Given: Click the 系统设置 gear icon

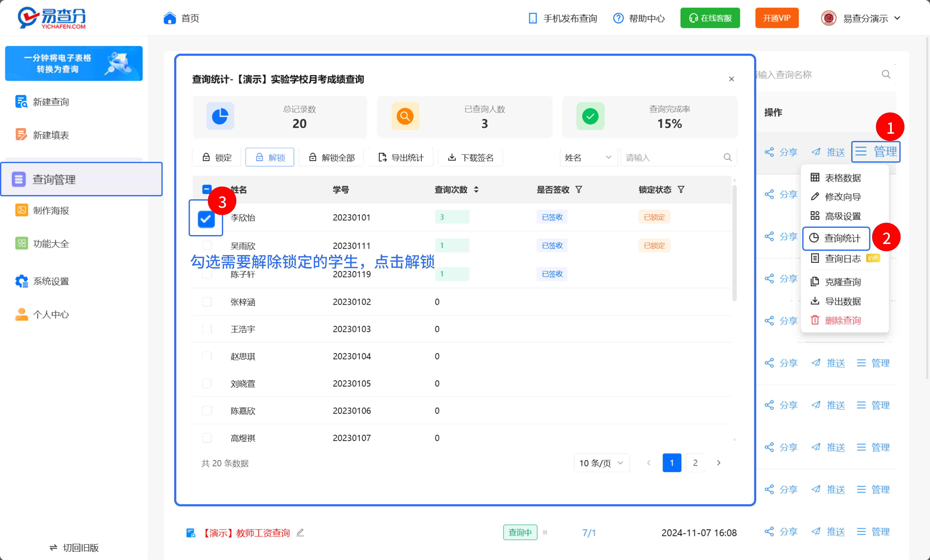Looking at the screenshot, I should click(x=22, y=281).
